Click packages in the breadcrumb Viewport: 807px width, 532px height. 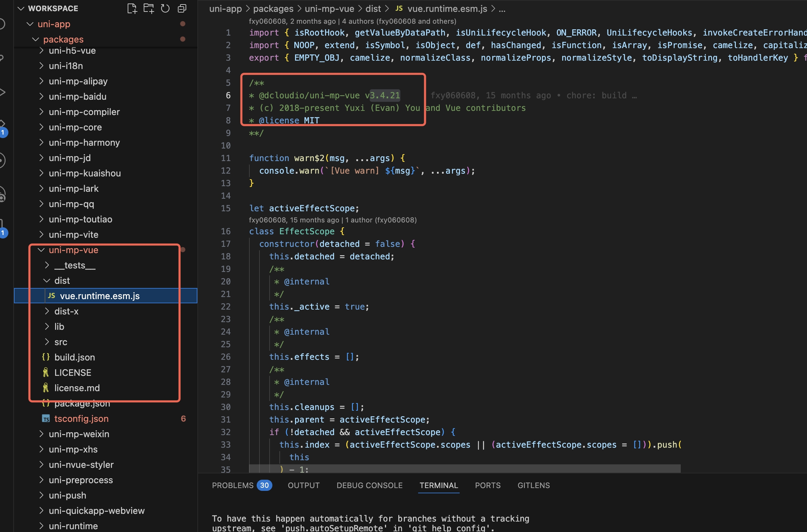(273, 8)
